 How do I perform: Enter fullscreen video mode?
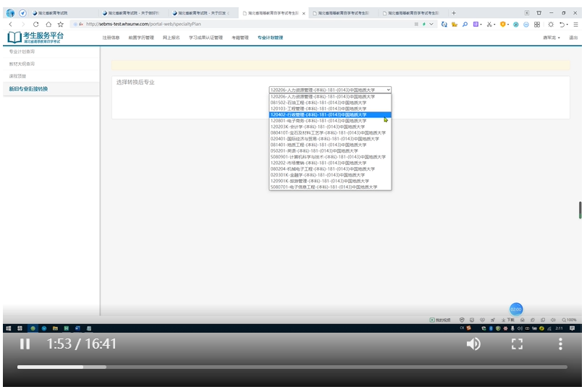pos(517,344)
